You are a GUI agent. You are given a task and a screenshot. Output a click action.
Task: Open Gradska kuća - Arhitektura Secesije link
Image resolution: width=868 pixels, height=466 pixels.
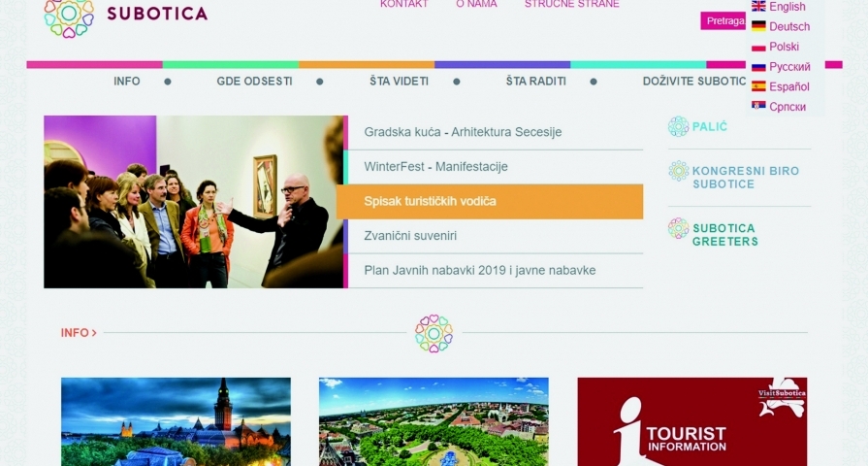[463, 132]
